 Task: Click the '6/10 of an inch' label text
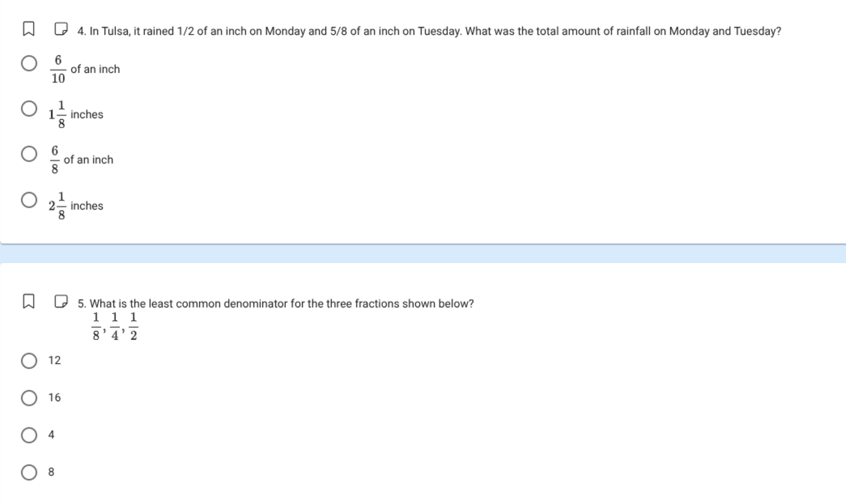point(86,69)
